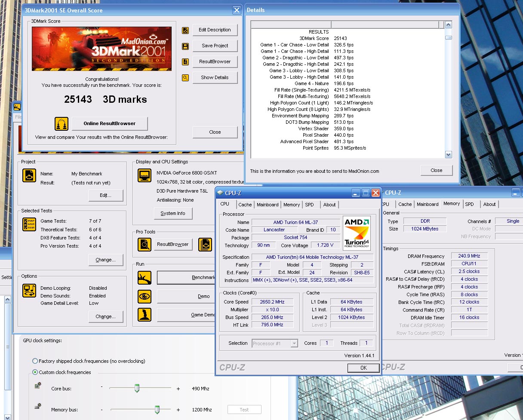Image resolution: width=523 pixels, height=420 pixels.
Task: Click the Benchmark run button
Action: click(186, 278)
